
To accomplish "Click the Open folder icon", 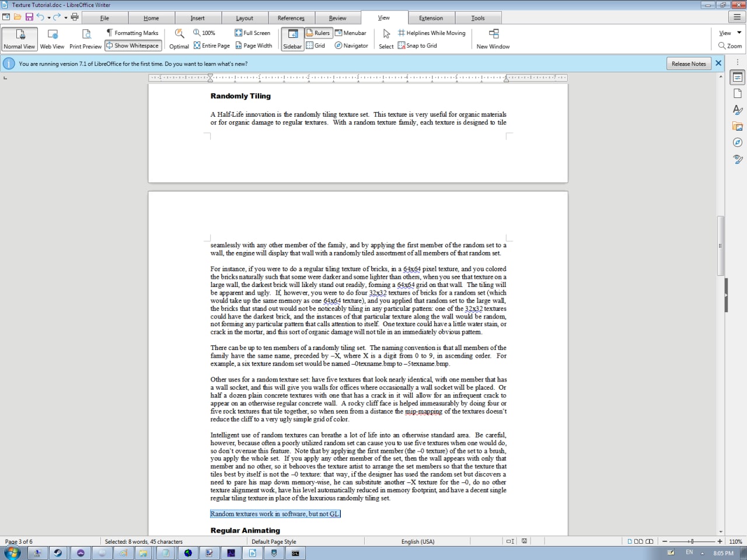I will (18, 17).
